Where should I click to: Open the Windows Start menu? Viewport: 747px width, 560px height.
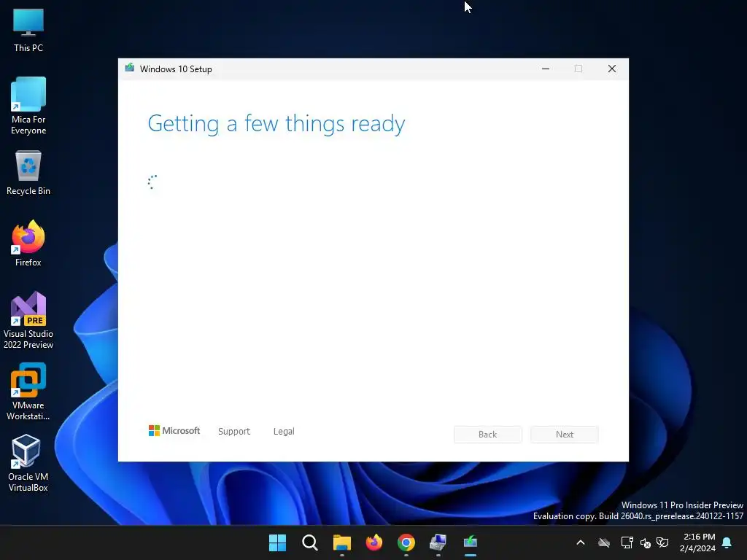[277, 542]
